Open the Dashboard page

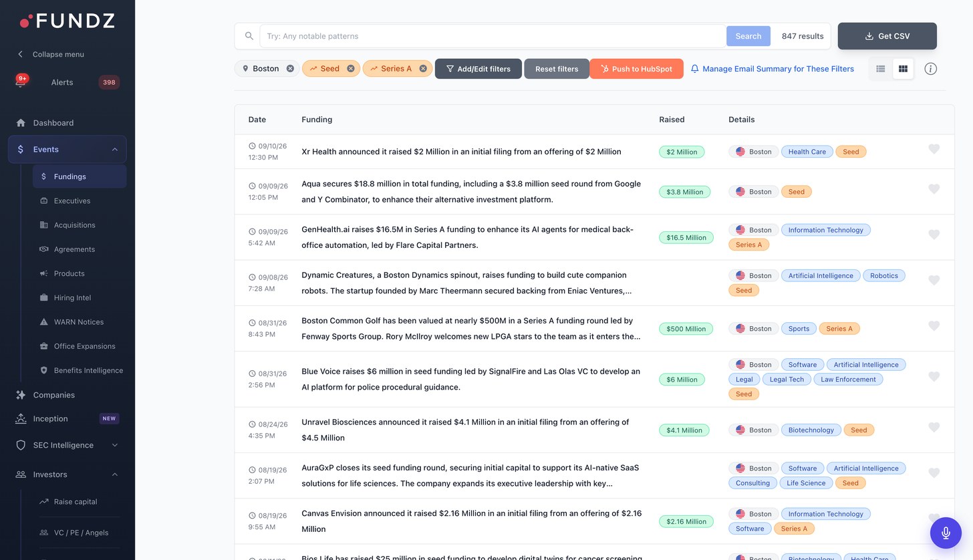pos(53,123)
